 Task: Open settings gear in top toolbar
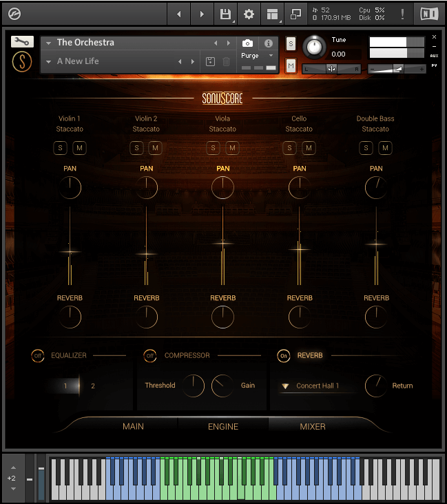249,14
